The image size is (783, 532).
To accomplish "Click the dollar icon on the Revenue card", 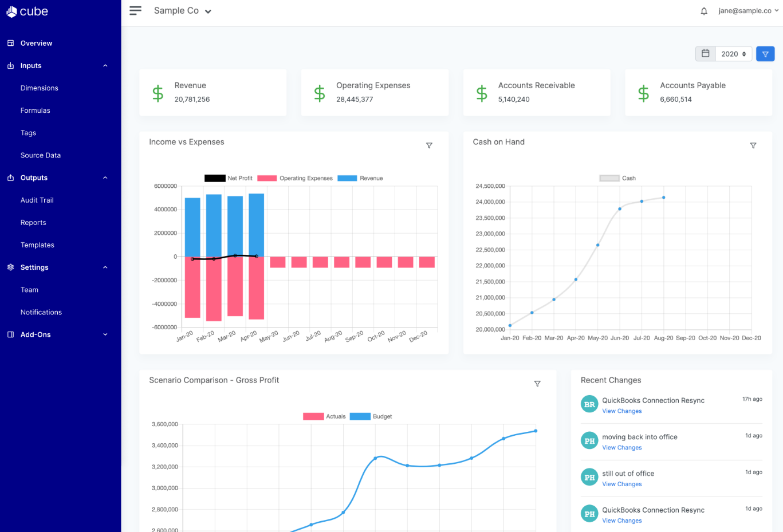I will click(158, 92).
